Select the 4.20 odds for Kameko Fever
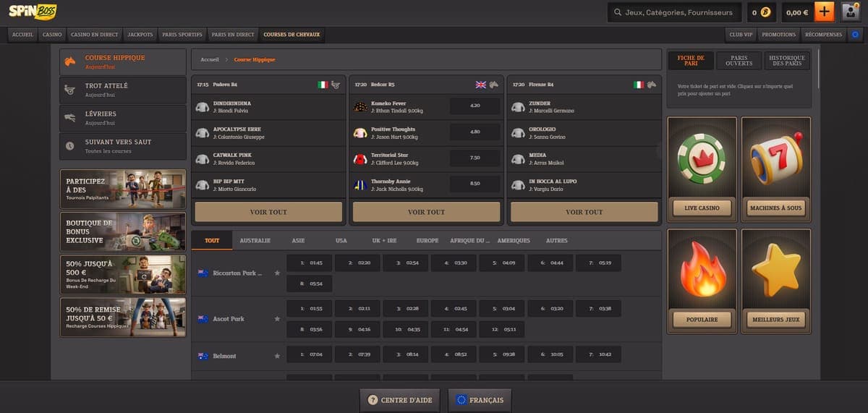The width and height of the screenshot is (868, 413). click(x=475, y=106)
